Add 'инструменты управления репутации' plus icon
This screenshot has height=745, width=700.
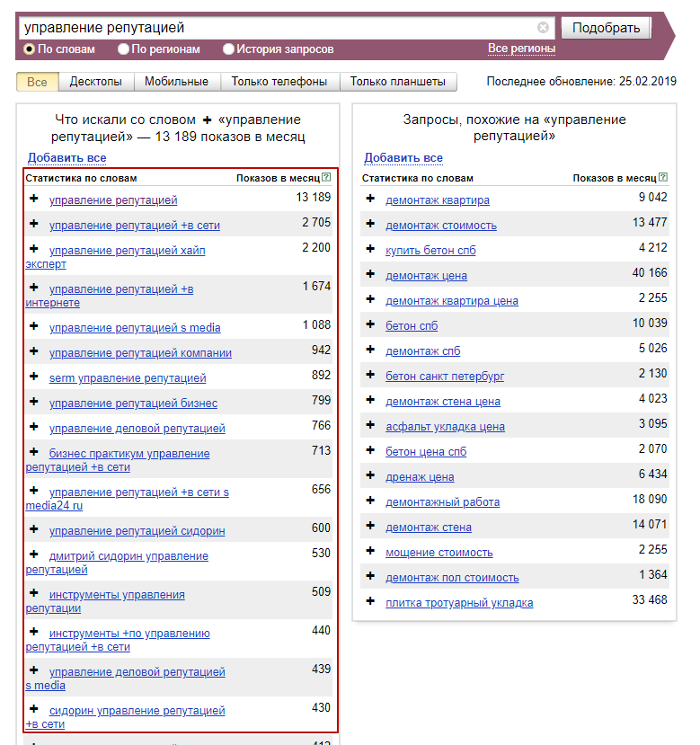coord(34,593)
